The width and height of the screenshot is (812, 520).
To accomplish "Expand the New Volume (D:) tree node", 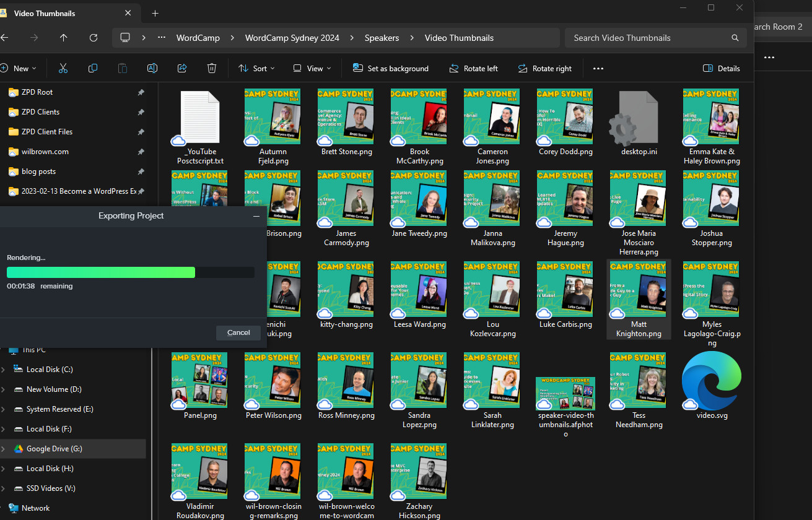I will tap(4, 389).
